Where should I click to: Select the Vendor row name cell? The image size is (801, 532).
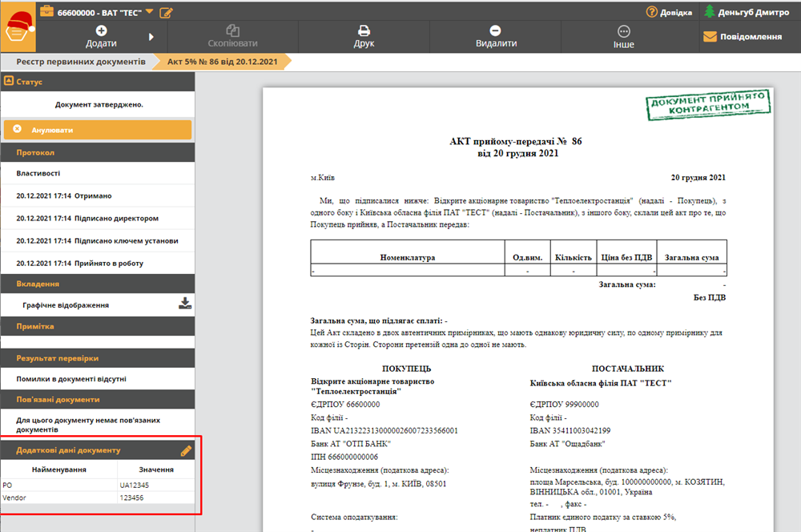[x=58, y=498]
